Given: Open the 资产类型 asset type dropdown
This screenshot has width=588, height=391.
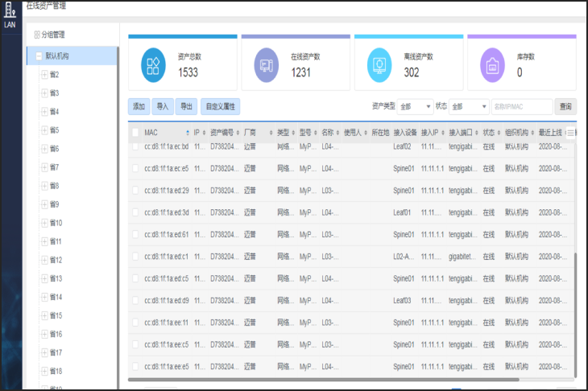Looking at the screenshot, I should coord(416,106).
